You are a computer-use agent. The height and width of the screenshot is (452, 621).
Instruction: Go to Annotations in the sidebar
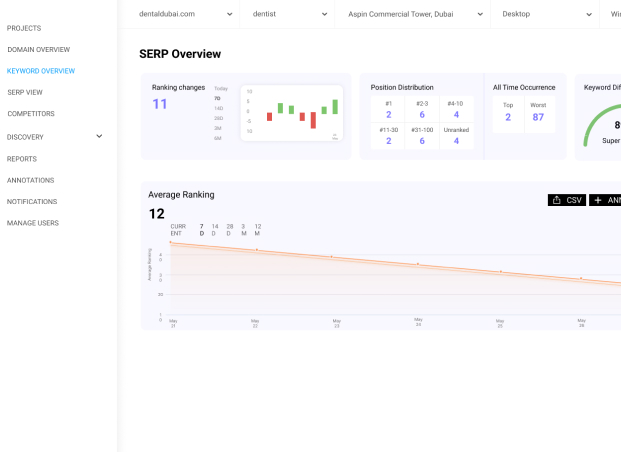click(30, 180)
